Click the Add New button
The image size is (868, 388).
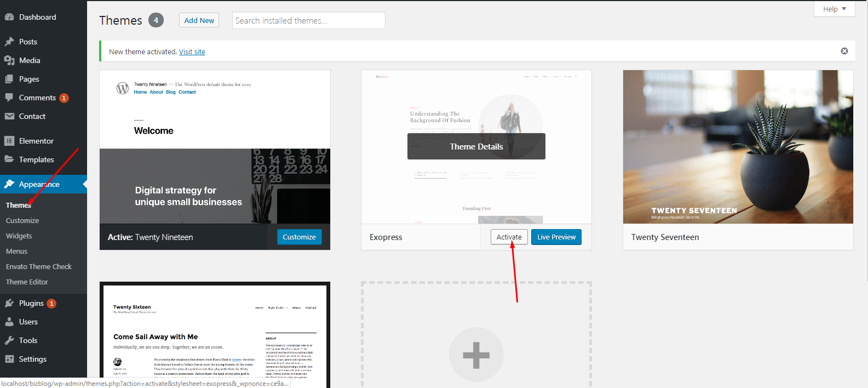coord(199,20)
